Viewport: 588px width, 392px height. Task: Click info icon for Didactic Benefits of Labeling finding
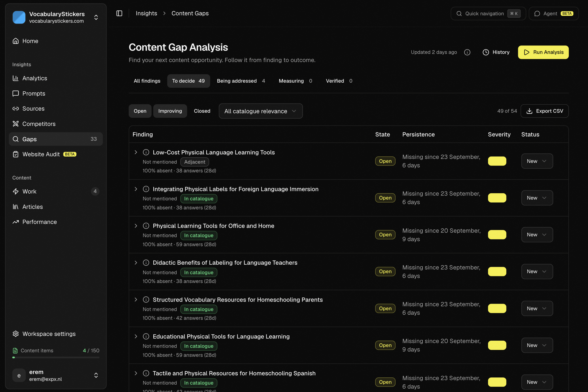tap(146, 262)
